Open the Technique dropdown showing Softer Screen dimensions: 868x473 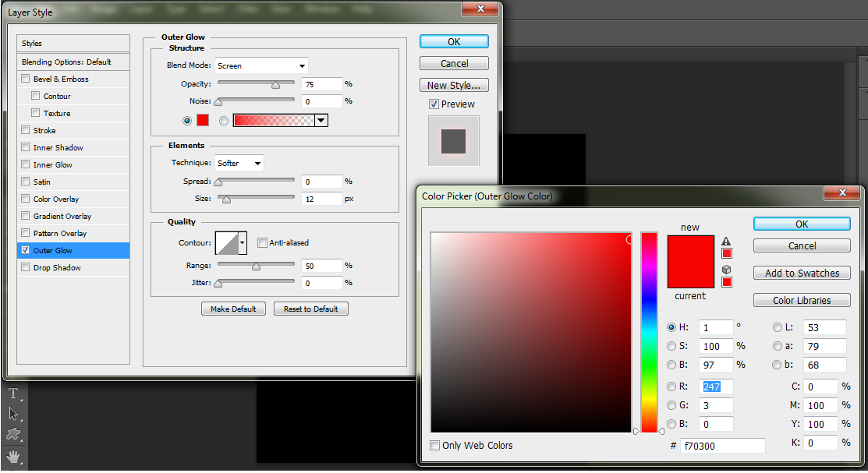pyautogui.click(x=239, y=163)
